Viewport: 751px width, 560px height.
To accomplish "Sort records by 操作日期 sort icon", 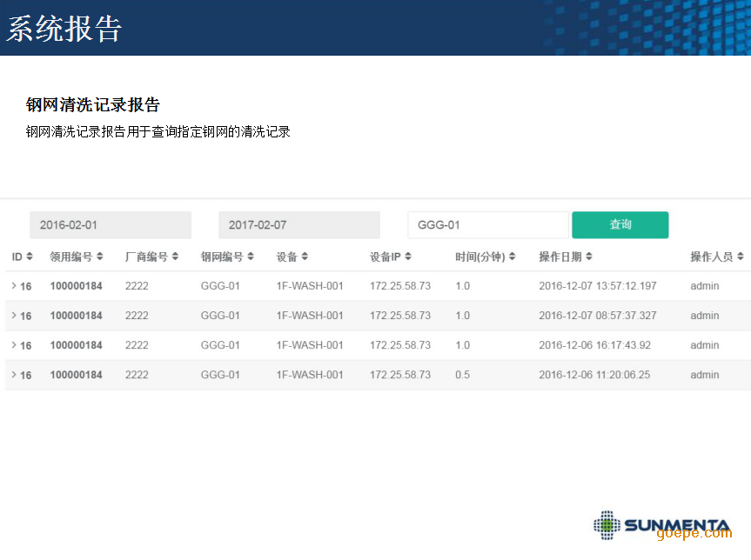I will click(589, 257).
